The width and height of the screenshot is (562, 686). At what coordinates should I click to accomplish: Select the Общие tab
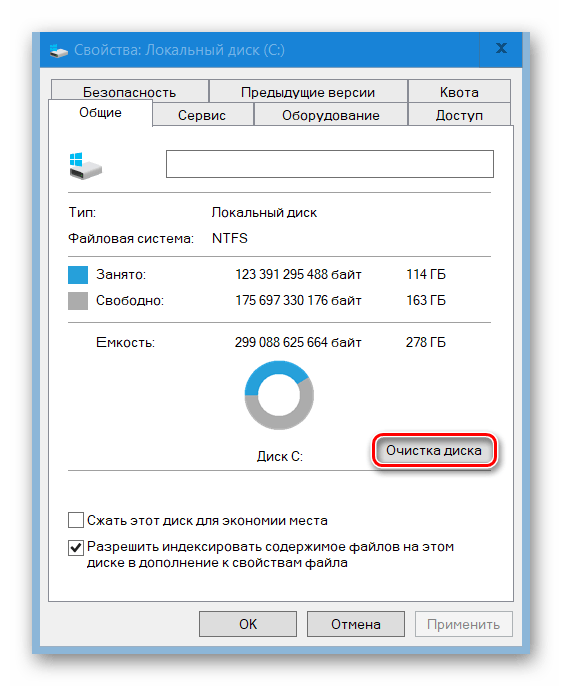pos(100,113)
